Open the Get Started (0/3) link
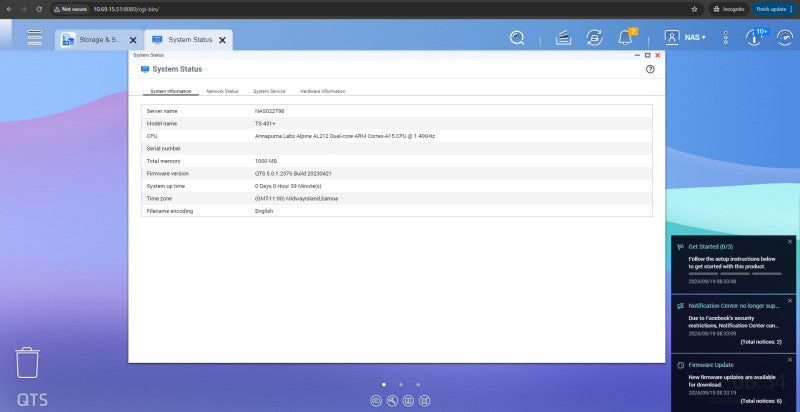The width and height of the screenshot is (800, 412). [x=710, y=247]
